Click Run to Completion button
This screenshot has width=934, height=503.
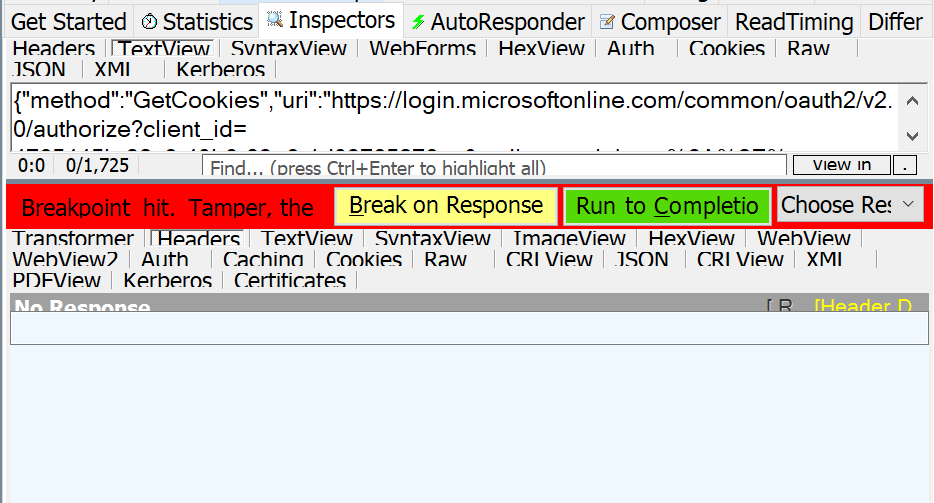(667, 207)
